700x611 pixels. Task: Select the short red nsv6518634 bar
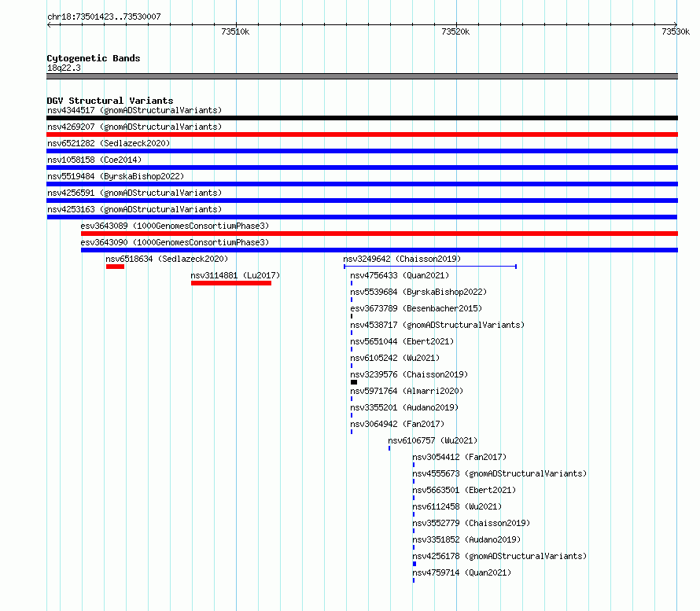click(115, 267)
